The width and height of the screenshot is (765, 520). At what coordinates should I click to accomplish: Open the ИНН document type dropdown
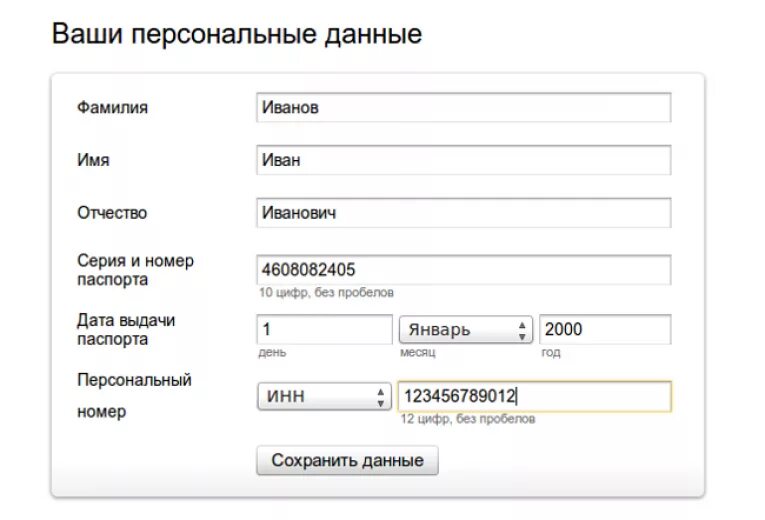click(x=324, y=396)
